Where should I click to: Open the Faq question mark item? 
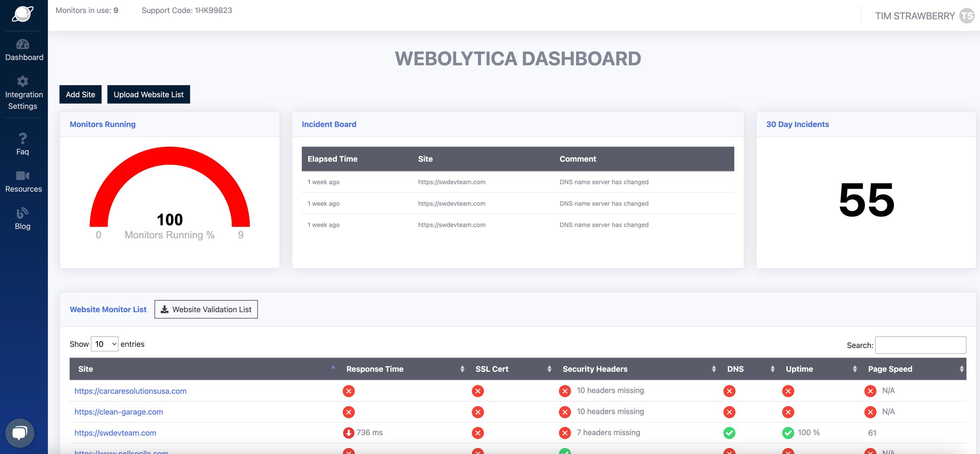(23, 144)
